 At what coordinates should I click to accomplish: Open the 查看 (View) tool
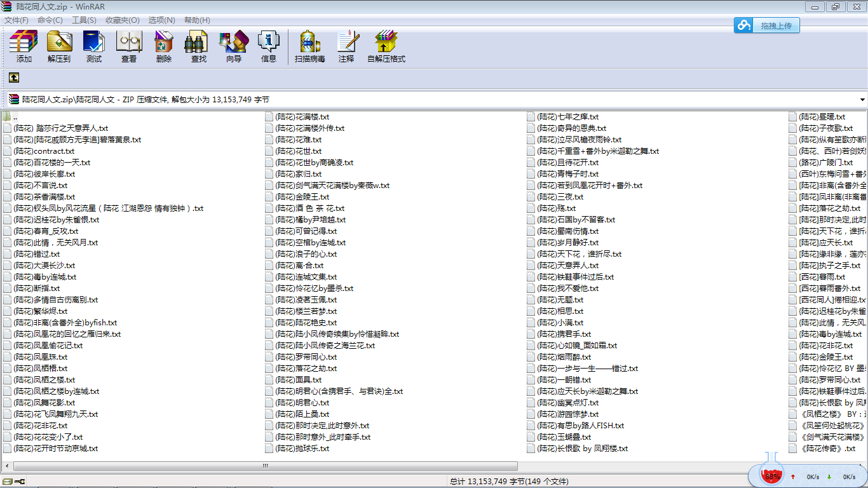coord(129,46)
